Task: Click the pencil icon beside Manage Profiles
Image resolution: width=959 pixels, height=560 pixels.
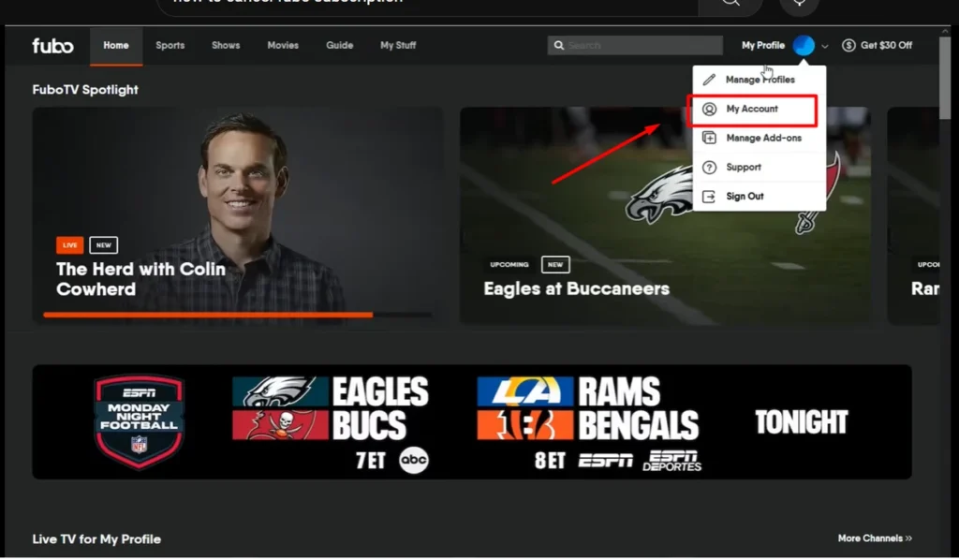Action: [709, 80]
